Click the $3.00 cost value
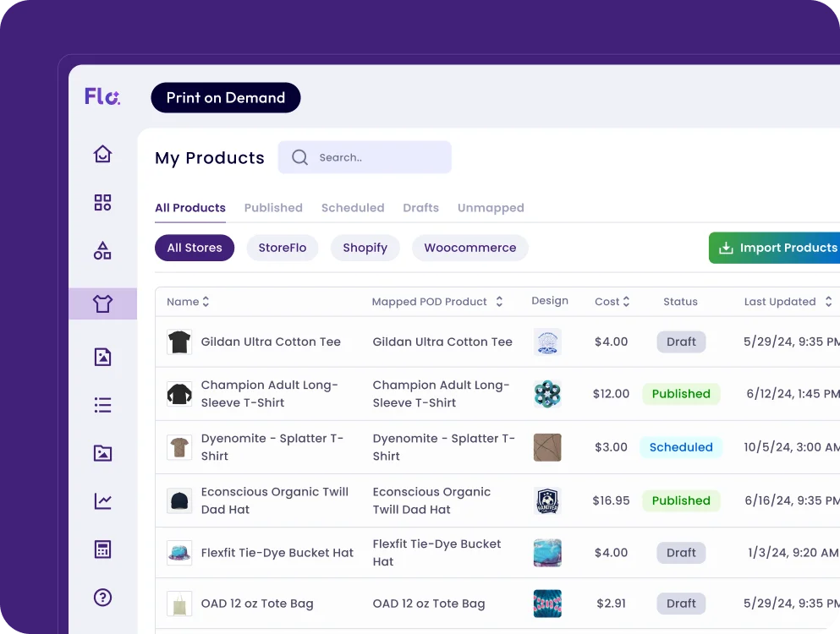The height and width of the screenshot is (634, 840). (x=611, y=447)
